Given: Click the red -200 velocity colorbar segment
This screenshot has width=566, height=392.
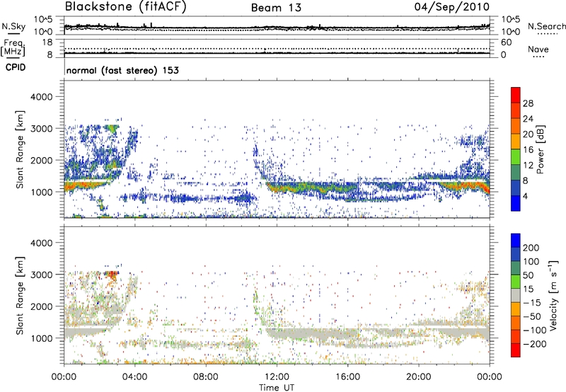Looking at the screenshot, I should 516,350.
